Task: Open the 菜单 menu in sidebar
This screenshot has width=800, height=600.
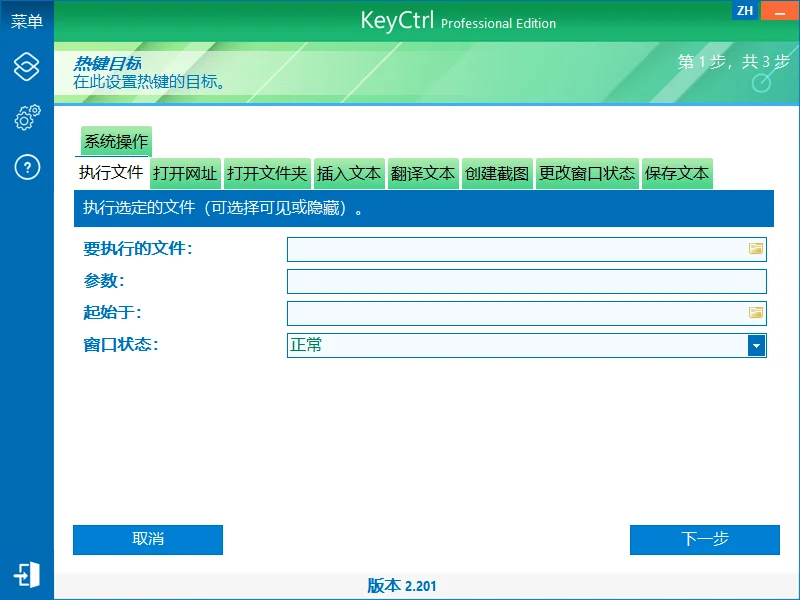Action: (x=27, y=21)
